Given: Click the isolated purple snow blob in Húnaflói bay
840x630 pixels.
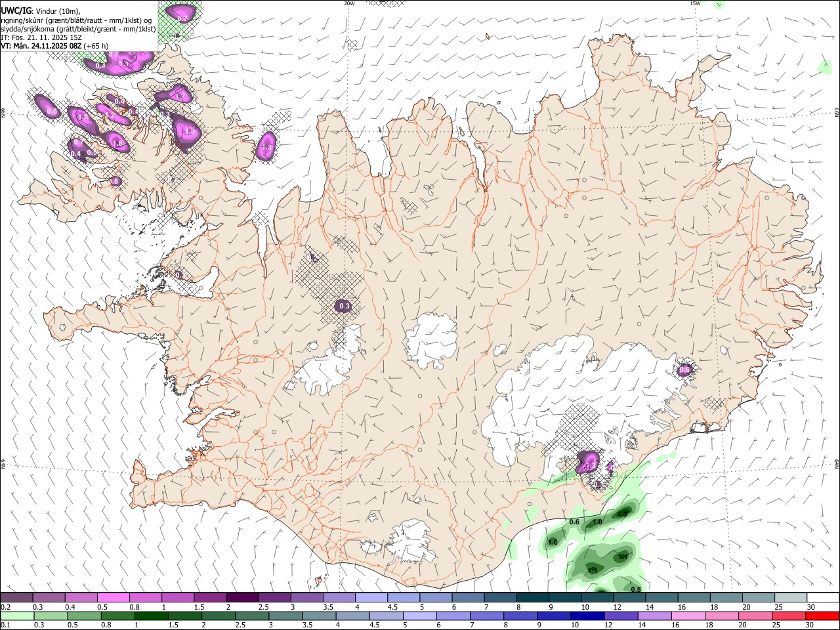Looking at the screenshot, I should point(267,146).
